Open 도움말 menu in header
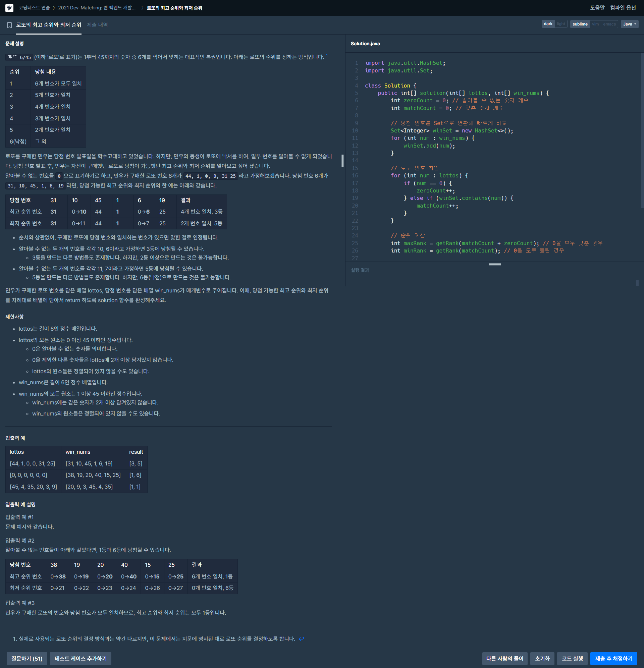Viewport: 644px width, 668px height. pos(597,8)
